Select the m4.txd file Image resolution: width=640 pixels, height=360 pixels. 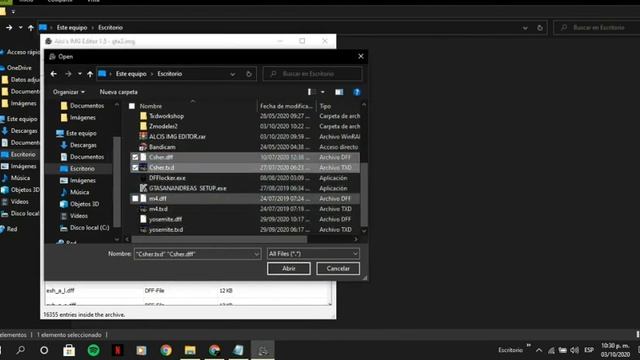coord(158,209)
